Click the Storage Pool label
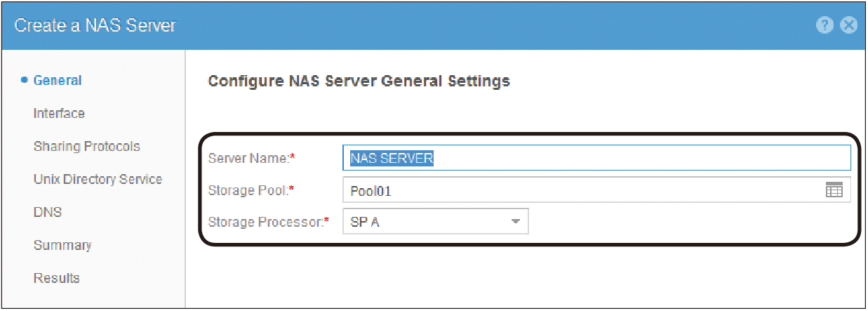The image size is (868, 311). (251, 190)
